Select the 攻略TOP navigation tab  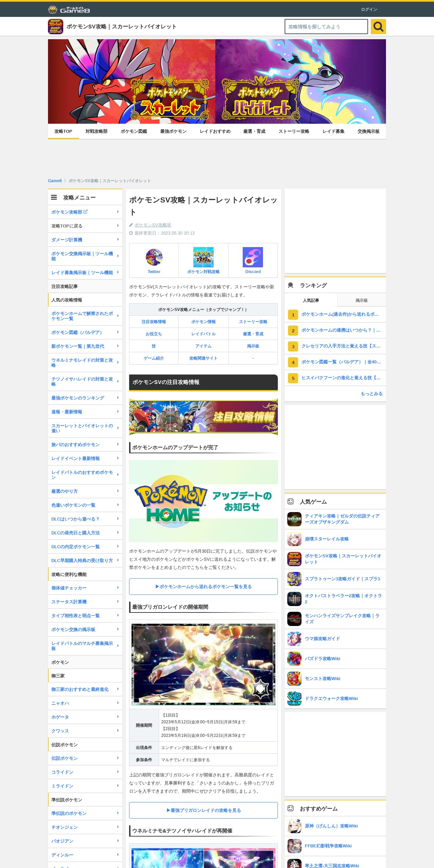tap(63, 131)
